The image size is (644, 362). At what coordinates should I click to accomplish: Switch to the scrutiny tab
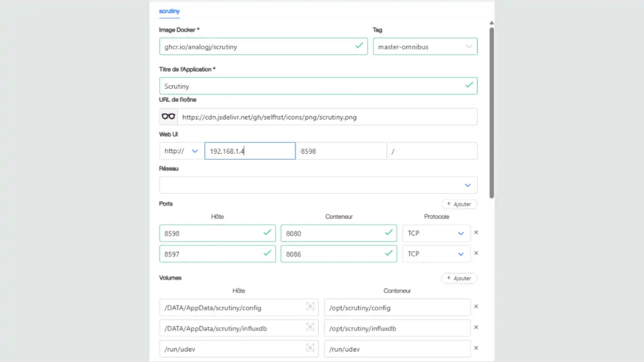tap(169, 11)
